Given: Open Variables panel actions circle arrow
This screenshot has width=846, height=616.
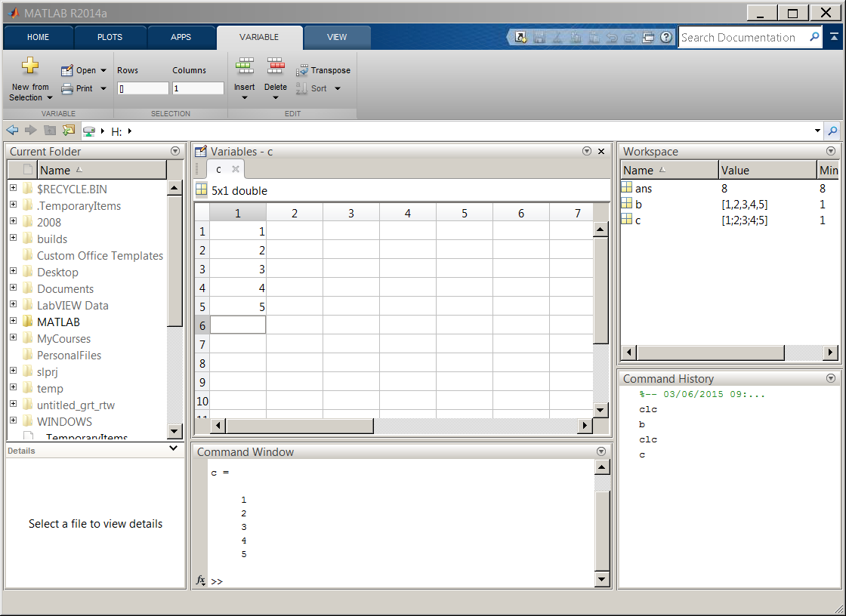Looking at the screenshot, I should point(587,151).
